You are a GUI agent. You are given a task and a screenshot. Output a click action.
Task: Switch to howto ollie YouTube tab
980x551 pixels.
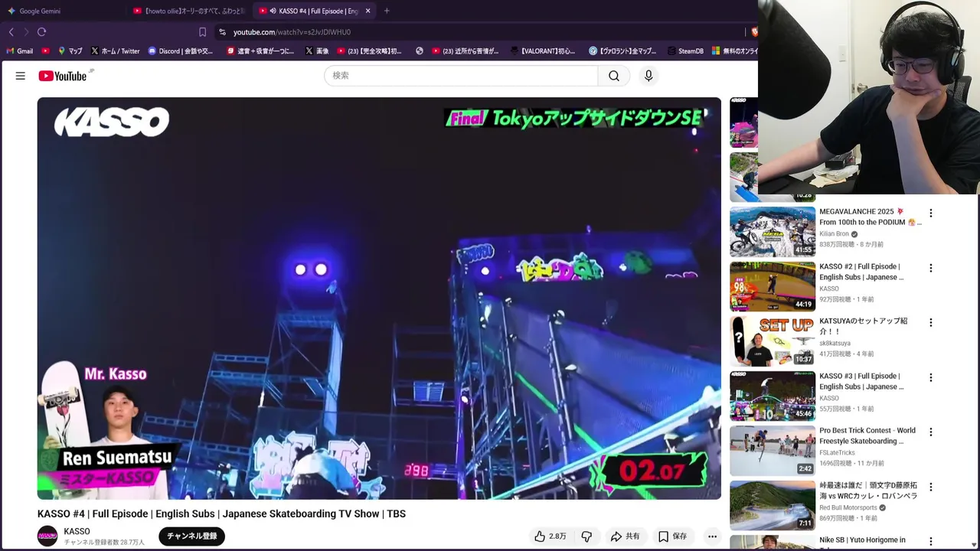(x=189, y=11)
